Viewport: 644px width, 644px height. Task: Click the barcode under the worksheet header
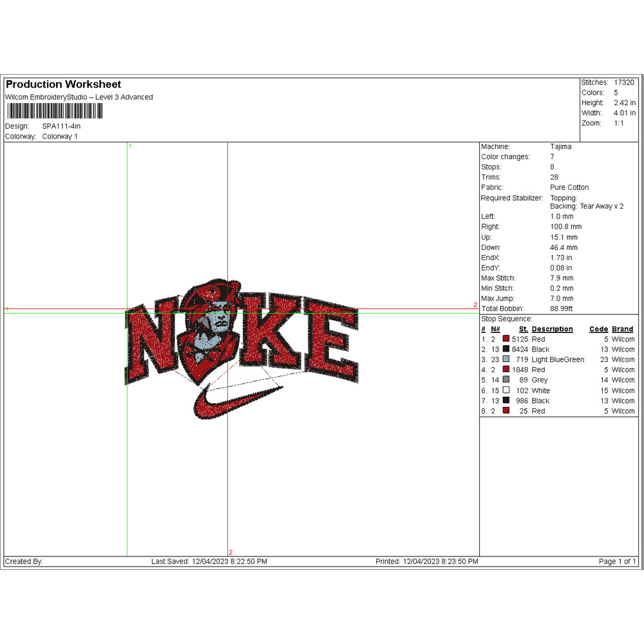click(x=53, y=111)
